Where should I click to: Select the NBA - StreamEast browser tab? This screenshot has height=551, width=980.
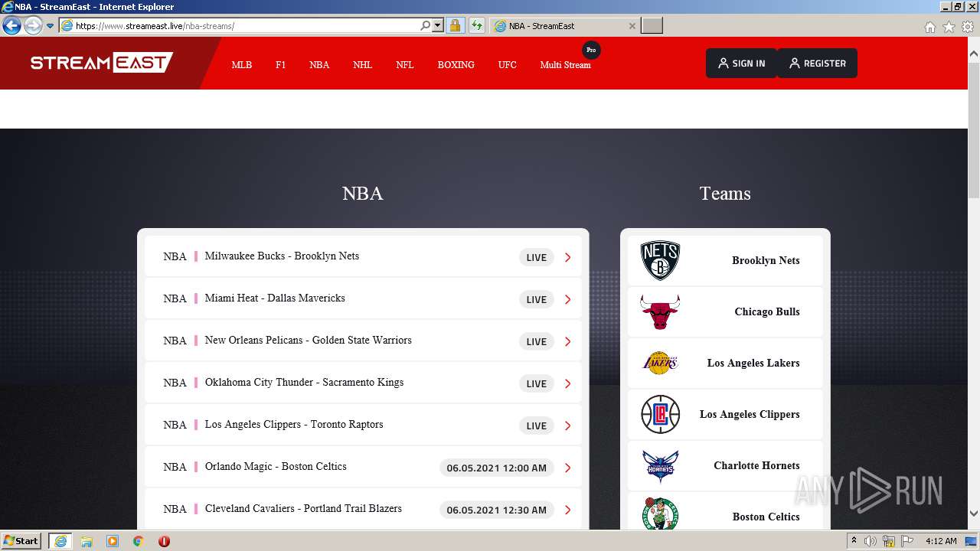(x=565, y=26)
